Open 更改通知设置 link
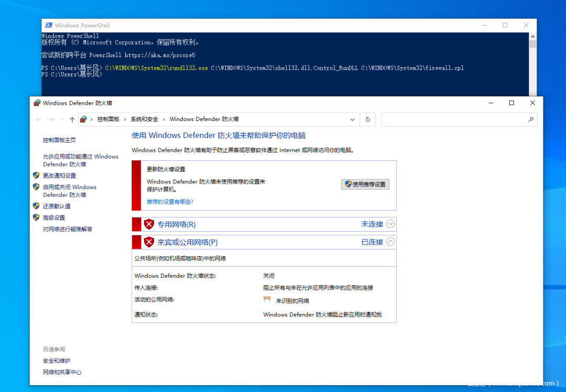This screenshot has width=566, height=392. (x=60, y=176)
